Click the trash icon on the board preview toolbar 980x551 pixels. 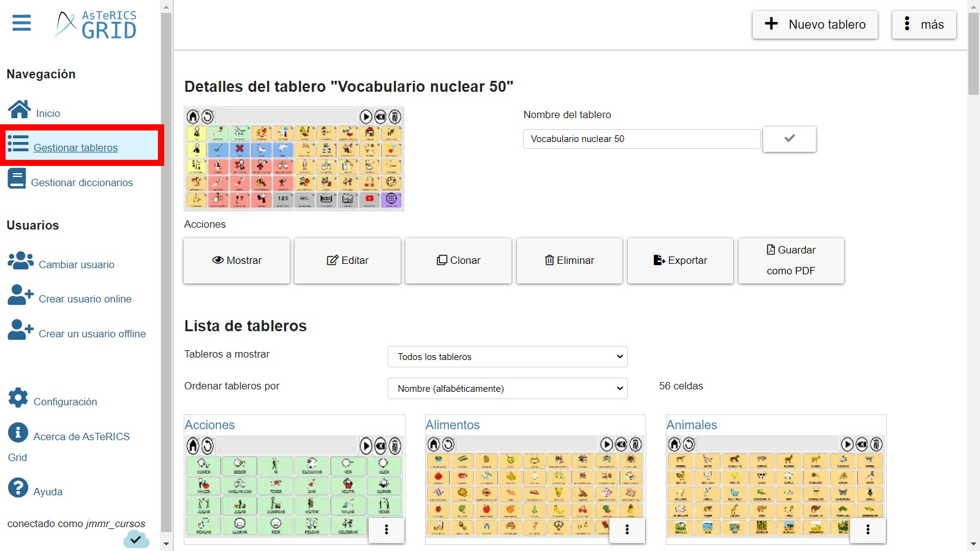(x=395, y=116)
